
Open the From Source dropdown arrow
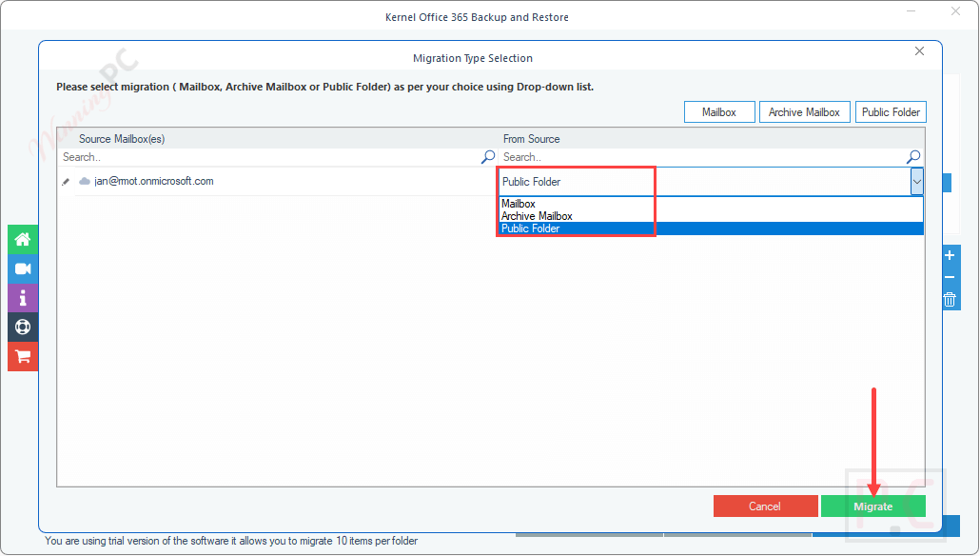tap(916, 181)
